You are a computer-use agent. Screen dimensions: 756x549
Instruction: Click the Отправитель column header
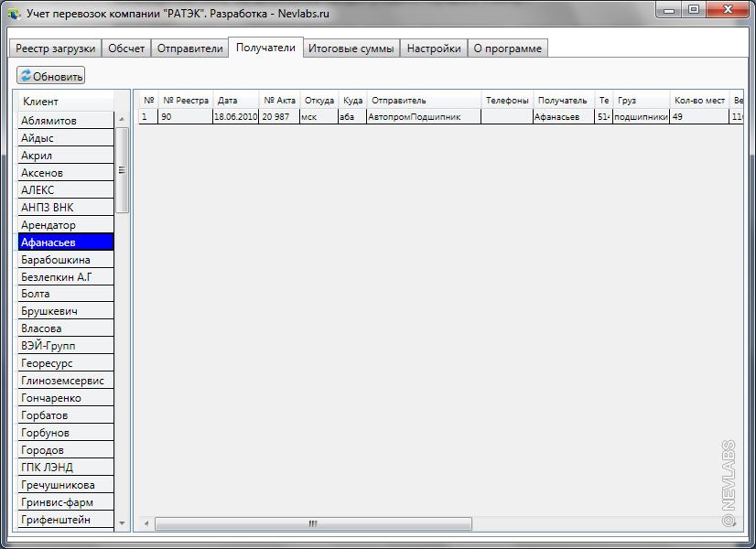tap(423, 101)
